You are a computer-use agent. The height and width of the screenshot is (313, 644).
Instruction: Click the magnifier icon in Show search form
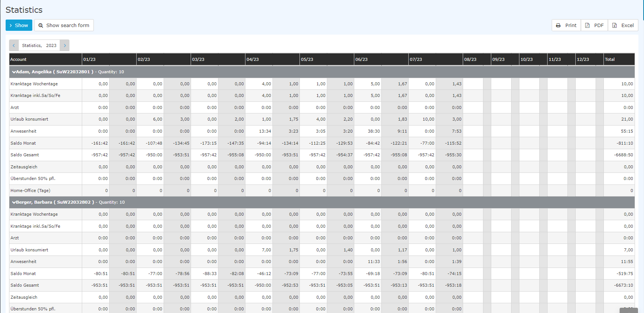(41, 26)
